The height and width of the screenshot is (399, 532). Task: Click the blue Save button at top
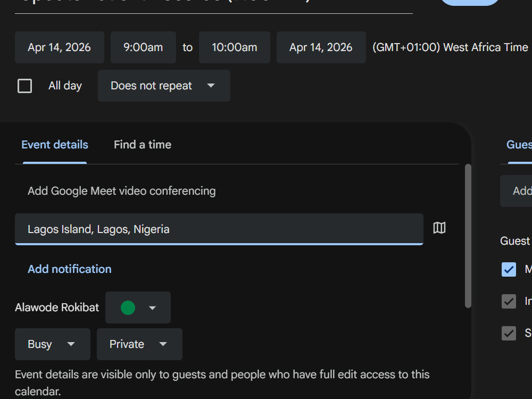(470, 2)
